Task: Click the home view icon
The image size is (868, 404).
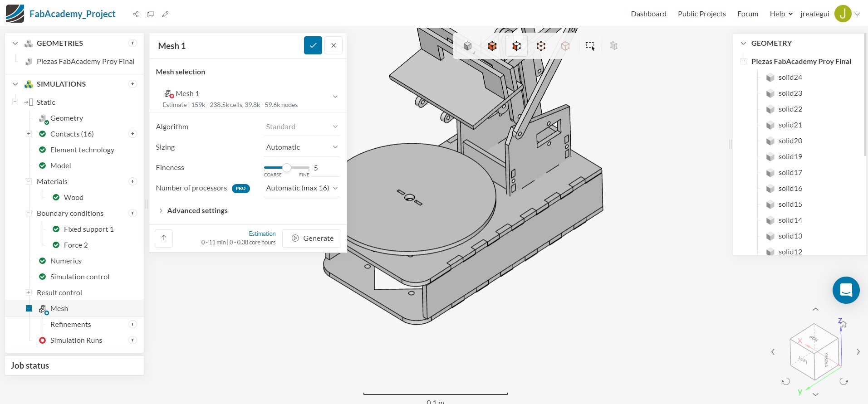Action: click(843, 324)
